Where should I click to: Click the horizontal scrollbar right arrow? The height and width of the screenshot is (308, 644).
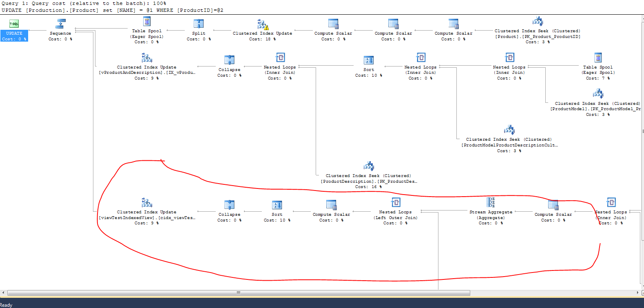click(638, 293)
